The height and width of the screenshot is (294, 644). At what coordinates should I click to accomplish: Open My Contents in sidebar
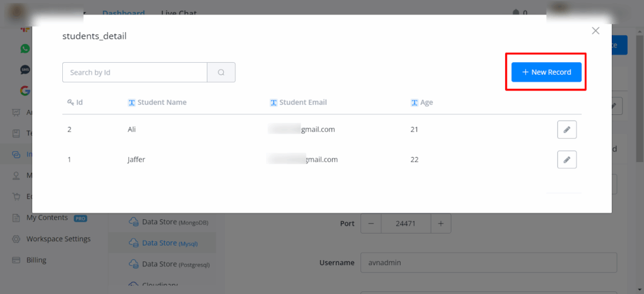tap(47, 217)
